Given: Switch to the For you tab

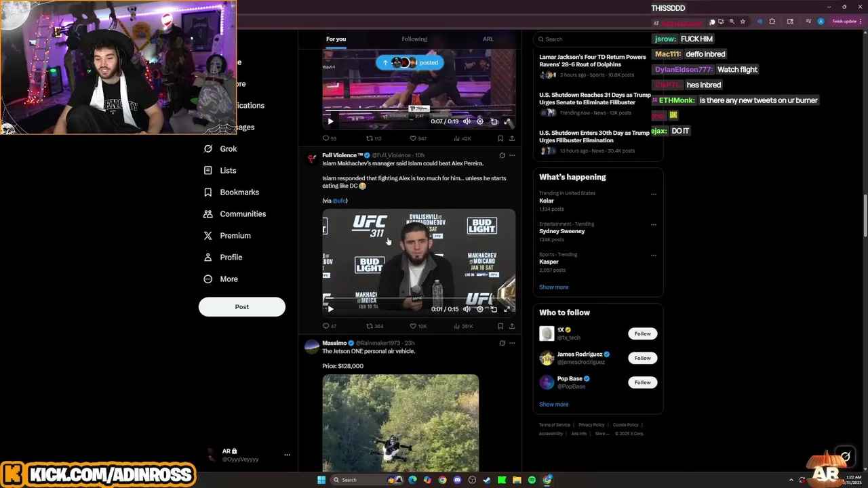Looking at the screenshot, I should 336,39.
